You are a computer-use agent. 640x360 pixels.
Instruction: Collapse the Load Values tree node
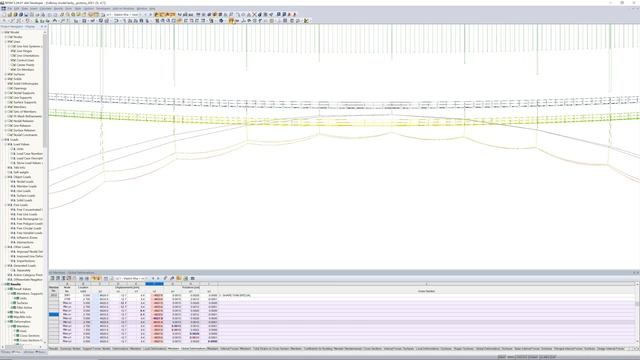[x=5, y=144]
